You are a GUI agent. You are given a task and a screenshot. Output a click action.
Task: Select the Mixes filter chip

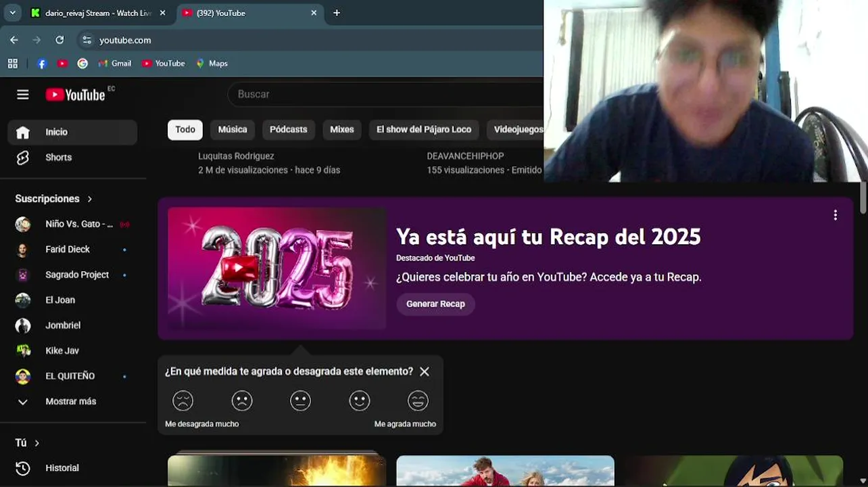point(342,130)
